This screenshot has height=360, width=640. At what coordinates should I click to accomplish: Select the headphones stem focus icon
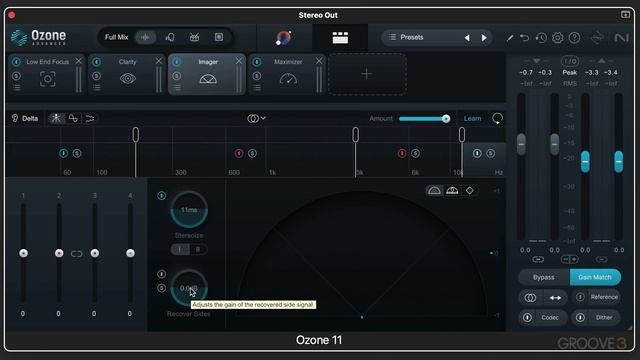tap(170, 37)
